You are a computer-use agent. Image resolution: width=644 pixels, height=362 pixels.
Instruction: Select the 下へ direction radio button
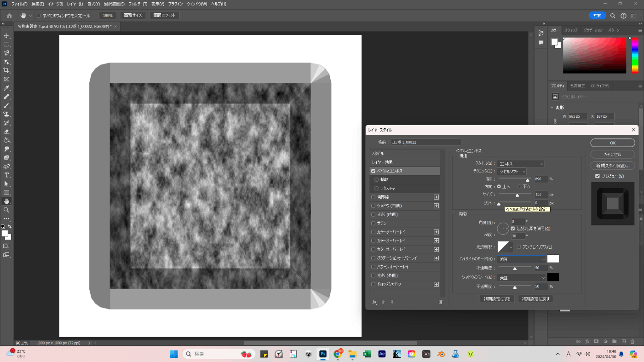(x=520, y=186)
